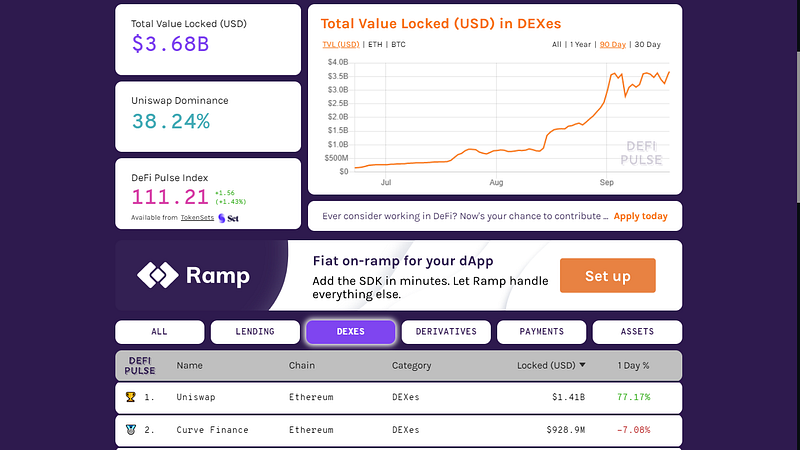
Task: Follow the Apply today link
Action: (640, 216)
